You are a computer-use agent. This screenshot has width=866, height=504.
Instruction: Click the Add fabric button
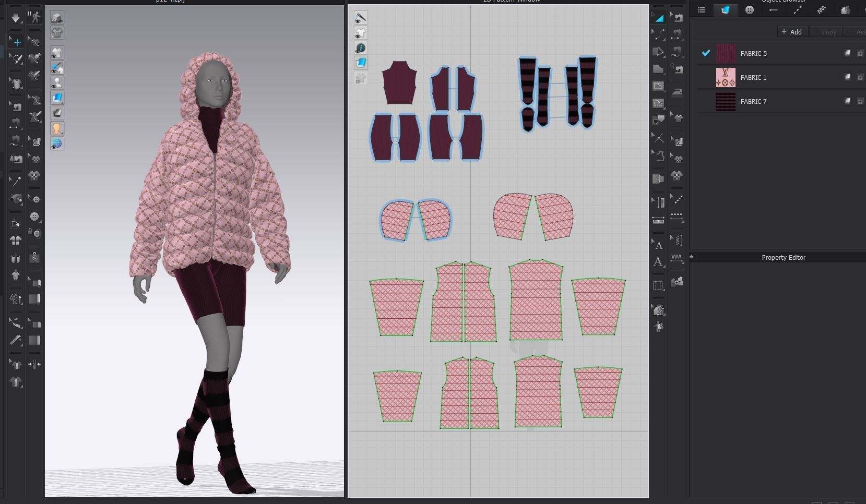point(792,32)
